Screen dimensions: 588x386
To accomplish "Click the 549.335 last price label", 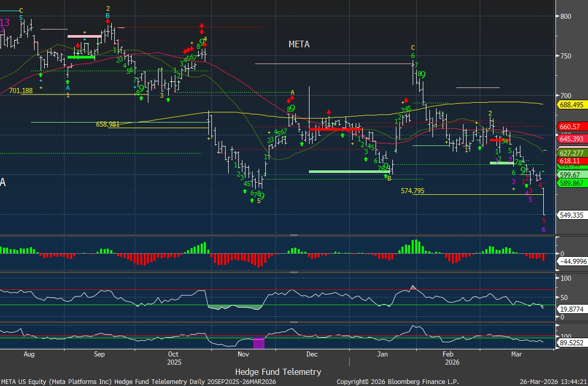I will pos(572,215).
